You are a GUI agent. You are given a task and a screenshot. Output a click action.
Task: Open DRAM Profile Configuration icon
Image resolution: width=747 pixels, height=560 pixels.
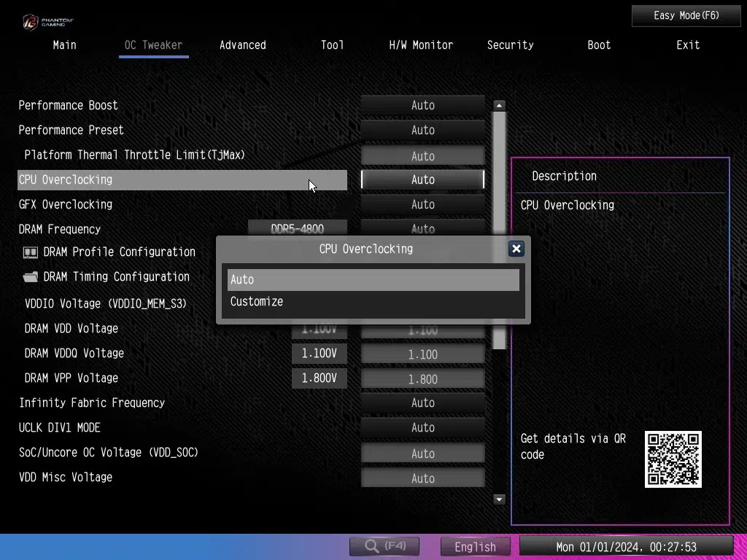click(31, 252)
